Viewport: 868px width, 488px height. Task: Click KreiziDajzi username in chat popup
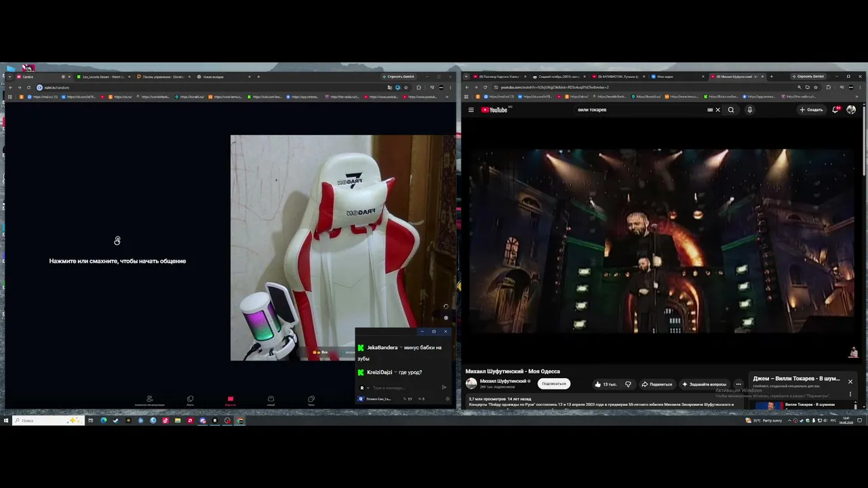coord(380,372)
